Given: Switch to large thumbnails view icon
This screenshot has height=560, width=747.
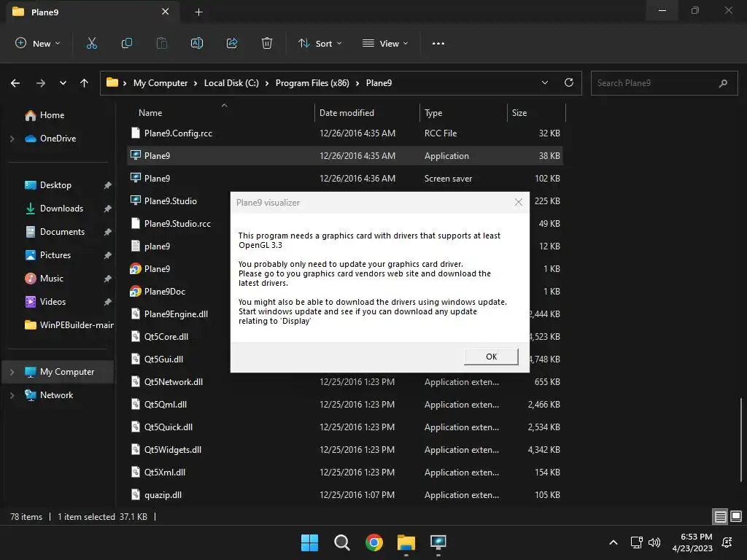Looking at the screenshot, I should (x=736, y=516).
